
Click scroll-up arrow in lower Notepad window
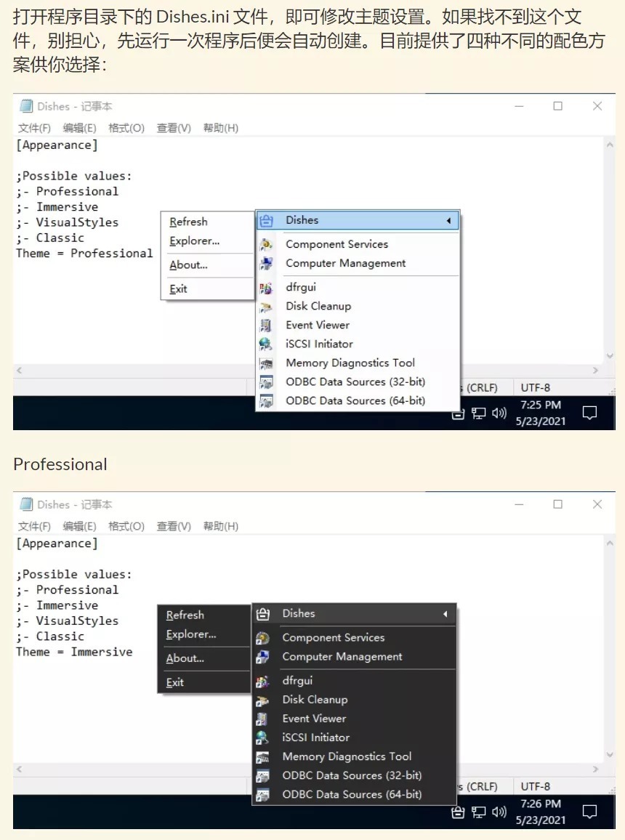[610, 544]
